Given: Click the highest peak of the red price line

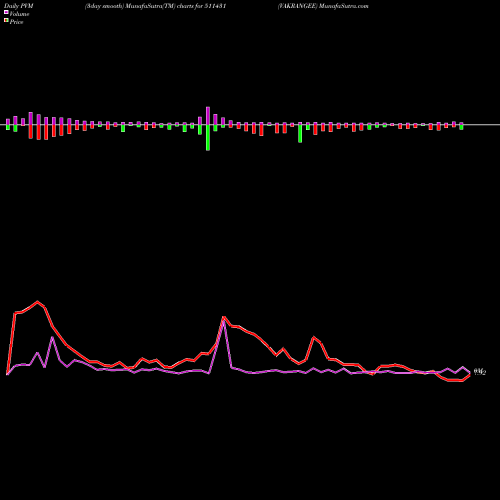Looking at the screenshot, I should pyautogui.click(x=37, y=302).
